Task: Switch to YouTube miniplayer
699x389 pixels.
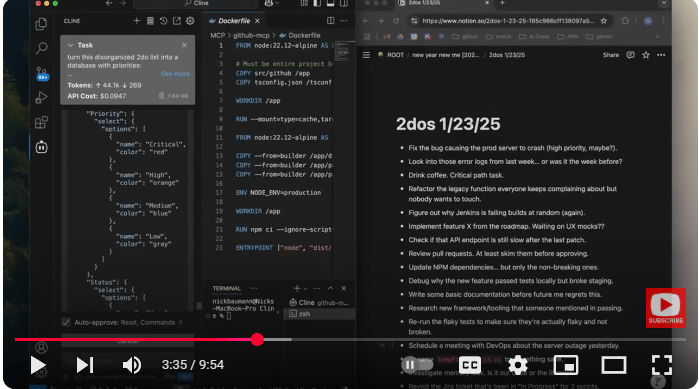Action: pyautogui.click(x=566, y=365)
